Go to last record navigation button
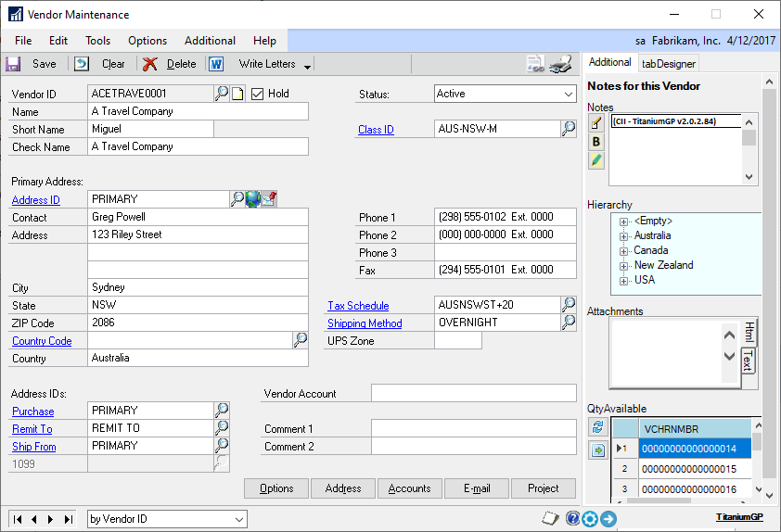Screen dimensions: 781x532 click(69, 520)
